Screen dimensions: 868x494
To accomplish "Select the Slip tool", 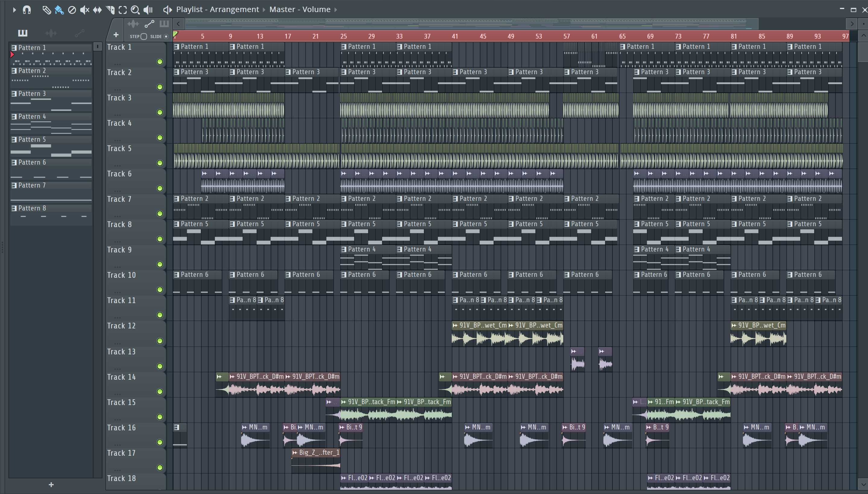I will pos(97,10).
